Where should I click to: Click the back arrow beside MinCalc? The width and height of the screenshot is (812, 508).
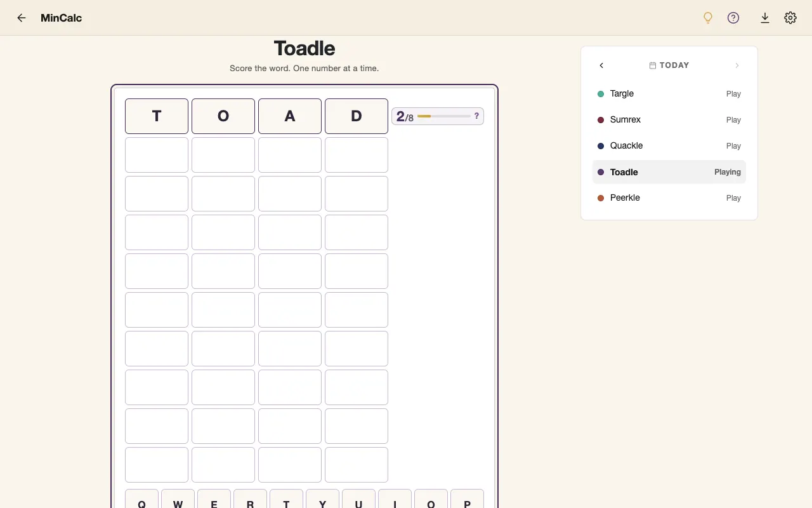[x=22, y=18]
